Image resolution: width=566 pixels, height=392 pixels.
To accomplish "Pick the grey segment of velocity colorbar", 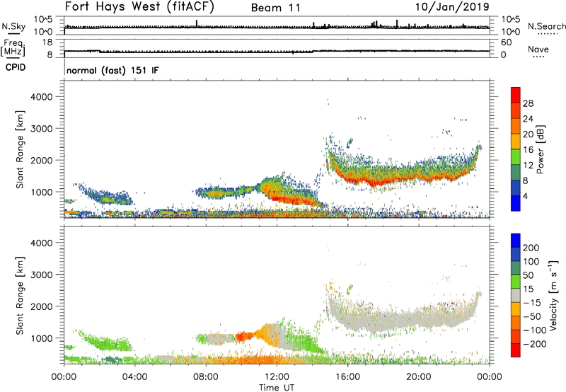I will 516,295.
